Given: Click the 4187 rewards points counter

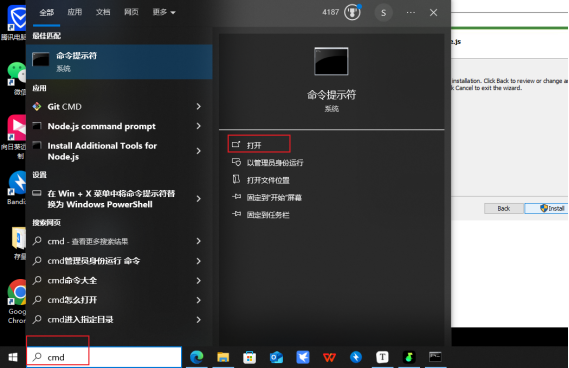Looking at the screenshot, I should pos(330,12).
